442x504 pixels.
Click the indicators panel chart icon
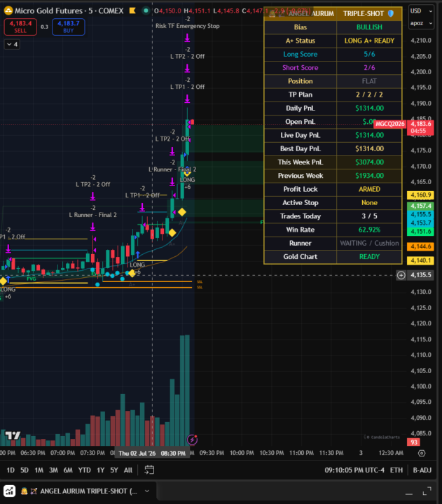pyautogui.click(x=9, y=491)
